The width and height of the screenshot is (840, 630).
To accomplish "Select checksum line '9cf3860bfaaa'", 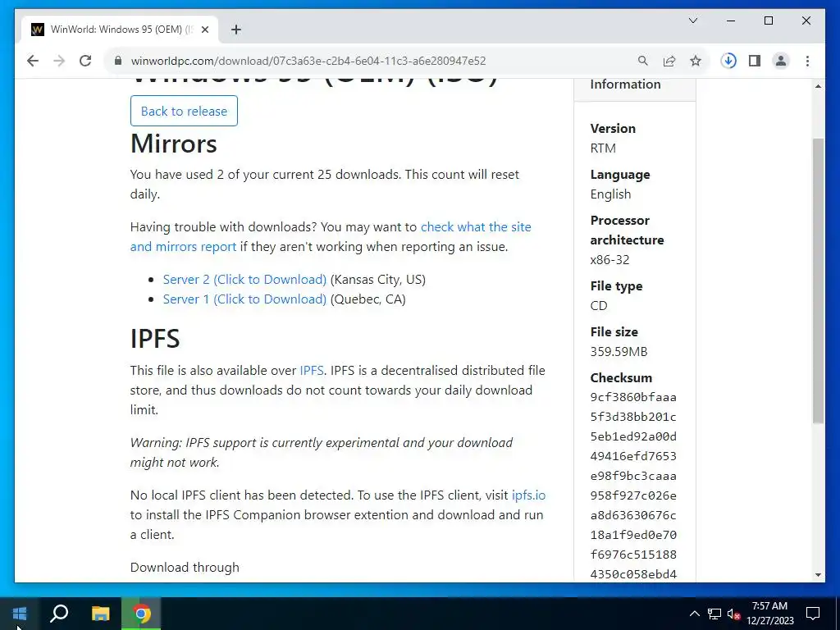I will point(633,397).
